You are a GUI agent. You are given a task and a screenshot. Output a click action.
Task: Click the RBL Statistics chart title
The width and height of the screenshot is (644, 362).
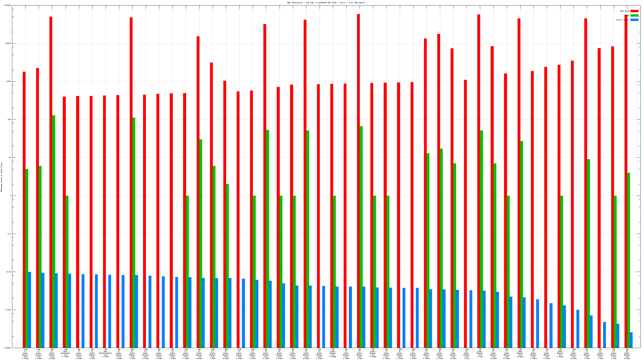point(326,3)
